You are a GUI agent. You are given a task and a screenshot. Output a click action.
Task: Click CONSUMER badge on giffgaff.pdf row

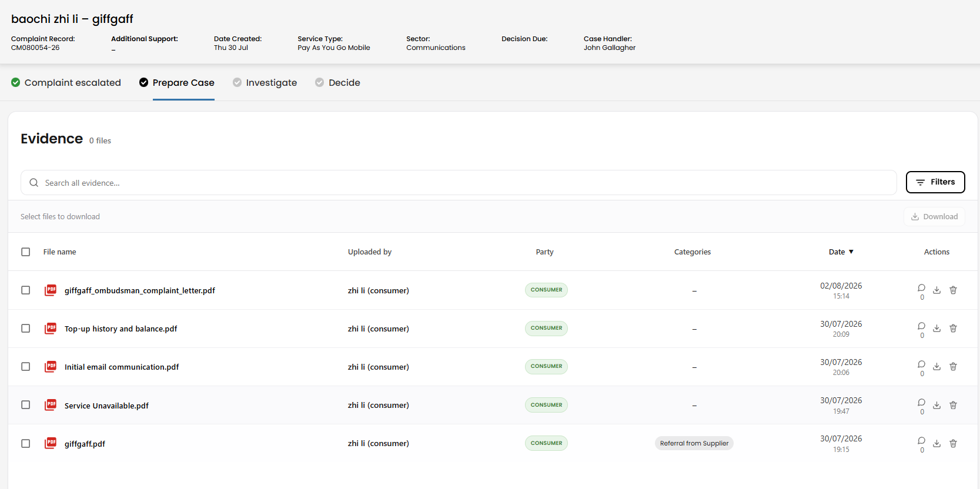(x=546, y=443)
